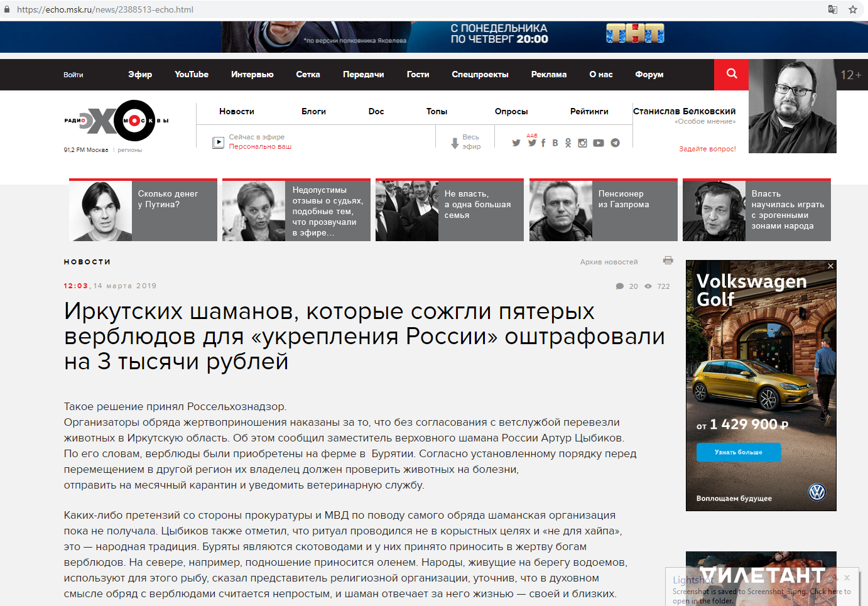Image resolution: width=868 pixels, height=606 pixels.
Task: Open the Не власть, а одна большая семья card
Action: point(450,210)
